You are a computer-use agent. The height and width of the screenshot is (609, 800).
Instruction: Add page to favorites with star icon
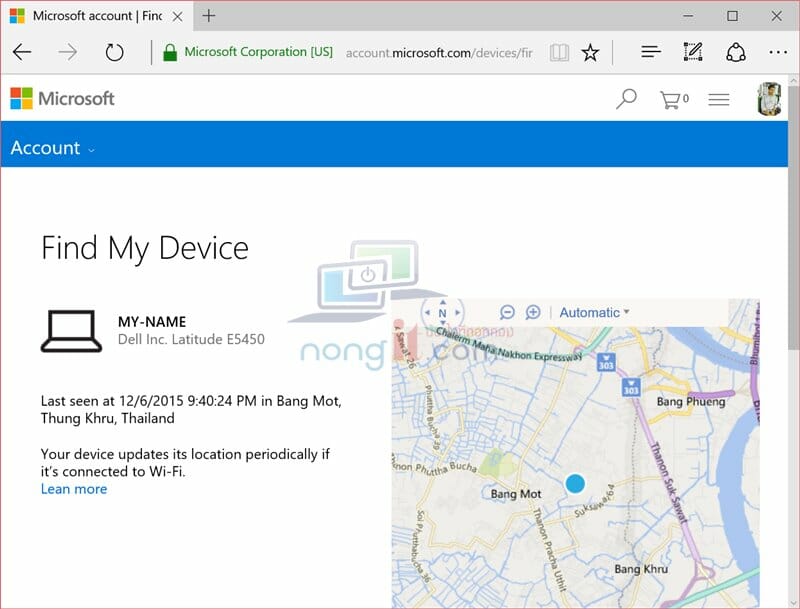click(590, 51)
